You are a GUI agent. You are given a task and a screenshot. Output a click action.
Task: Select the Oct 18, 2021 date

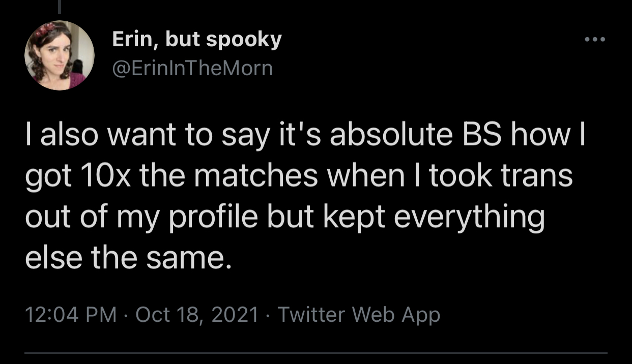point(197,315)
